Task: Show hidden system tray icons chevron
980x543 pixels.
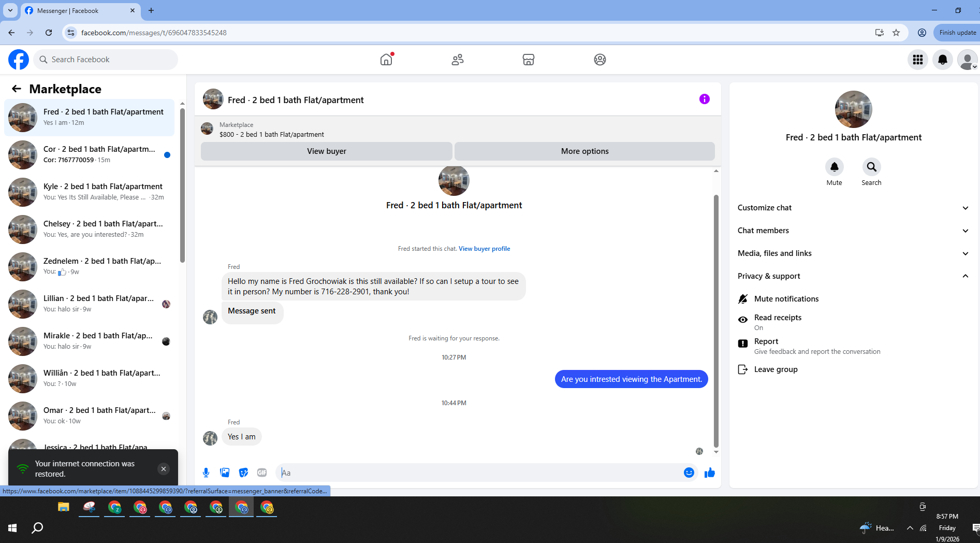Action: 910,528
